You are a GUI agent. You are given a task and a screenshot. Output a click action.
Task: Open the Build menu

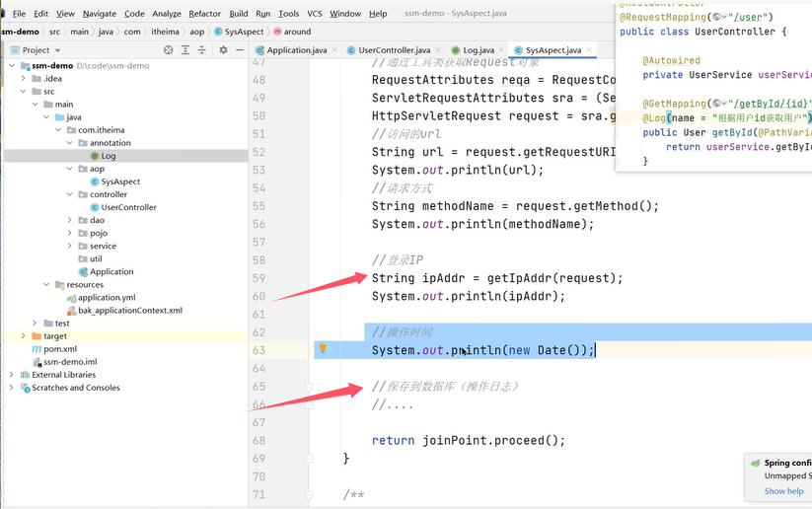click(238, 14)
